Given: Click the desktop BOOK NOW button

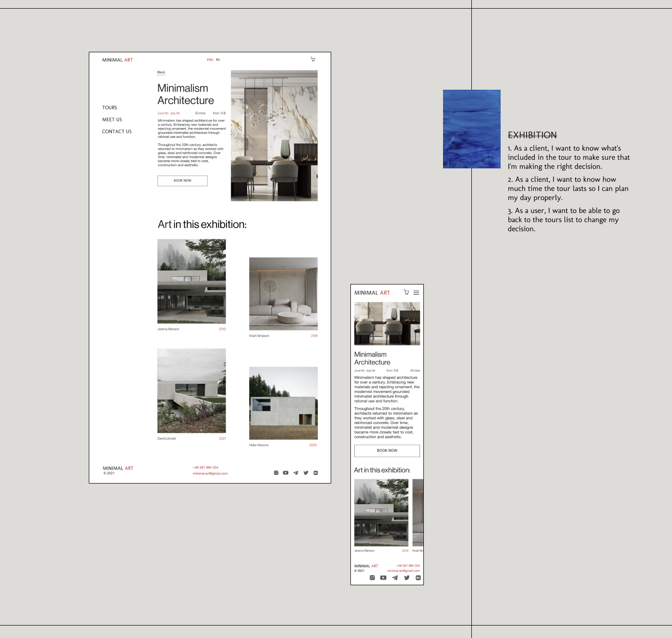Looking at the screenshot, I should tap(182, 181).
